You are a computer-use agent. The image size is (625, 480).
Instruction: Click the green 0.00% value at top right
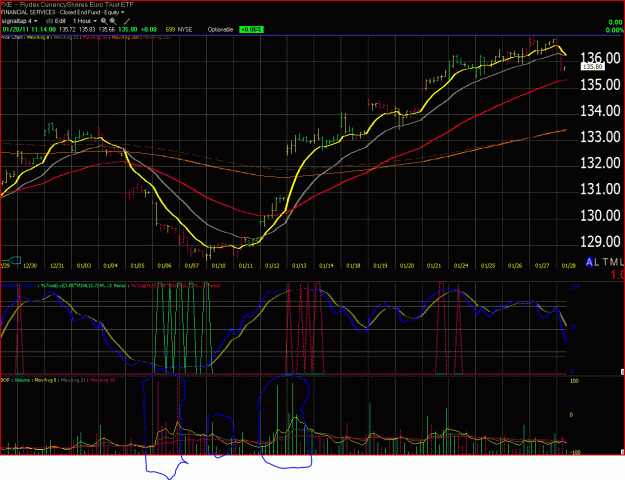pyautogui.click(x=615, y=30)
